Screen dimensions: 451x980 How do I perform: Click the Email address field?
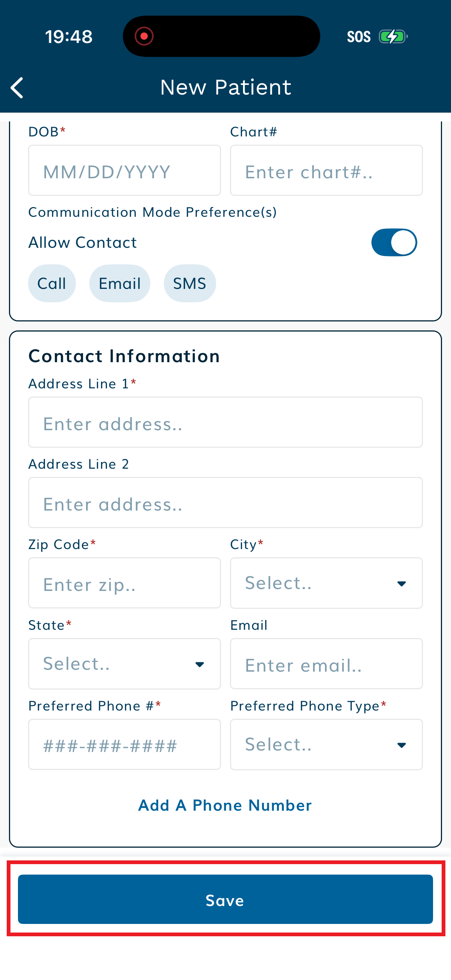(326, 663)
